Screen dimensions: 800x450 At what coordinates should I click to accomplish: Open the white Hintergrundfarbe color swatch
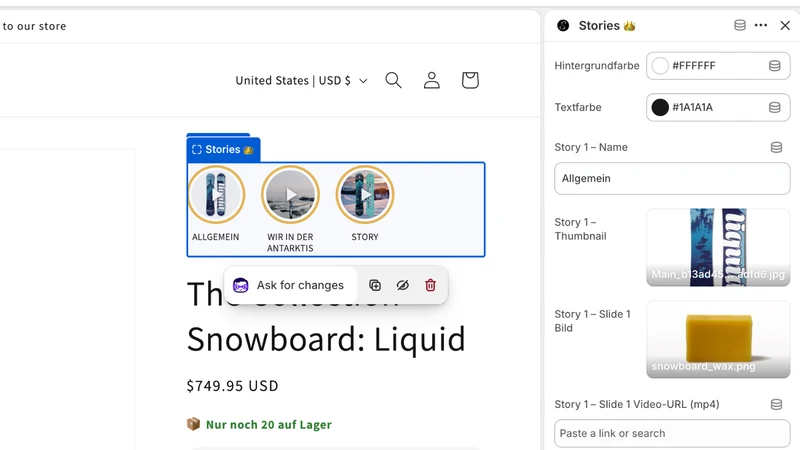coord(660,66)
